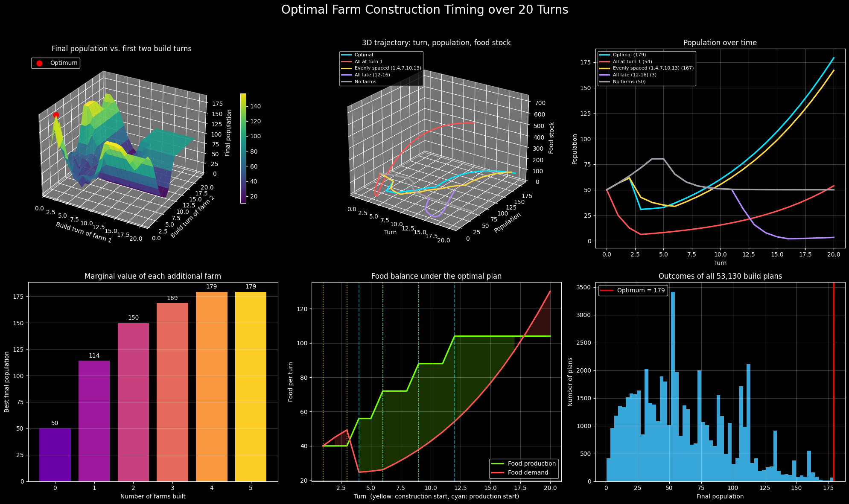
Task: Click the red Optimum legend dot
Action: 40,63
